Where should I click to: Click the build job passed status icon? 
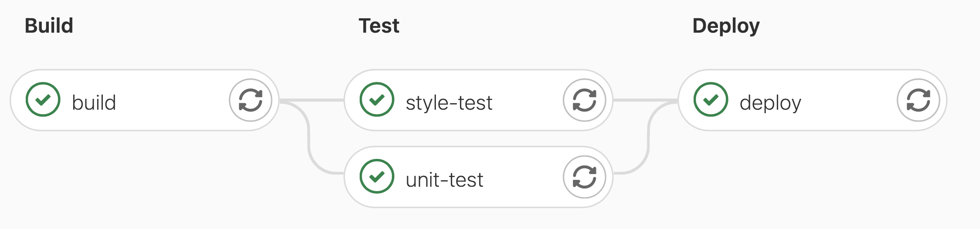(43, 100)
